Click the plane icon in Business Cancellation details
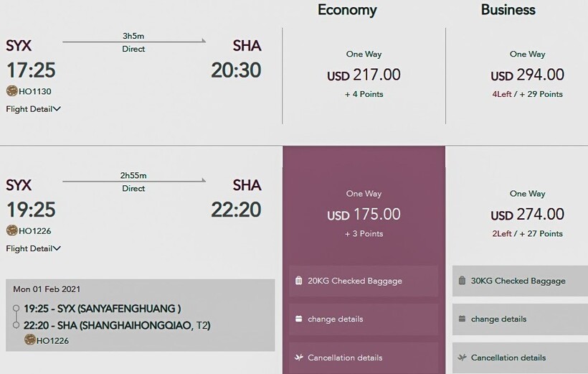 [462, 357]
